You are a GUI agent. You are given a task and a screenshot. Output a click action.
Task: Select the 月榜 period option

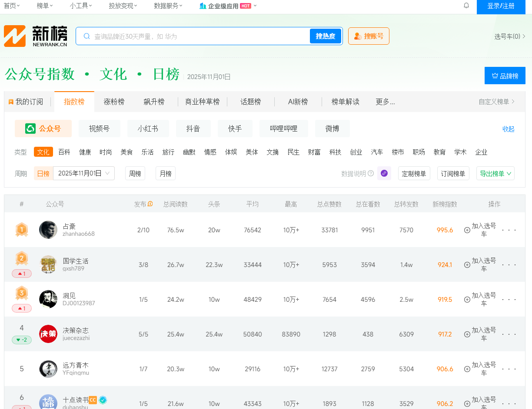coord(166,173)
